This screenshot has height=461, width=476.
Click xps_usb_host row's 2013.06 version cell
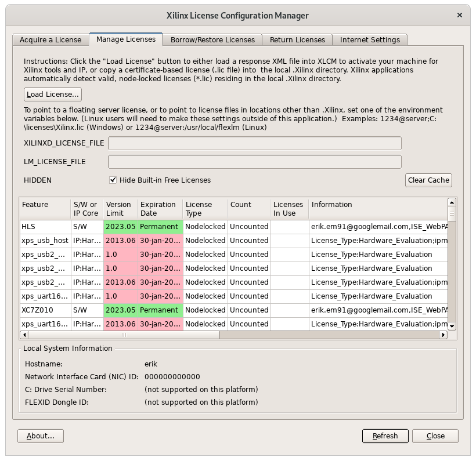(121, 241)
